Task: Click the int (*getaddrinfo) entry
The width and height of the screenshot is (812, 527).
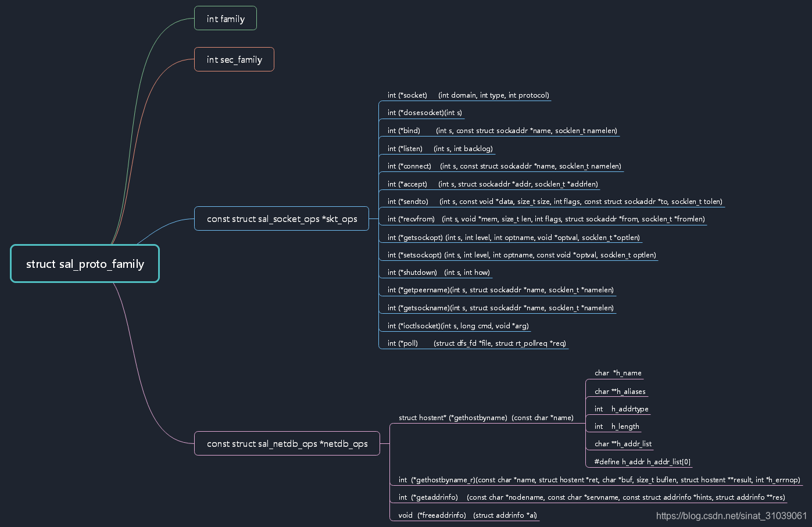Action: point(592,497)
